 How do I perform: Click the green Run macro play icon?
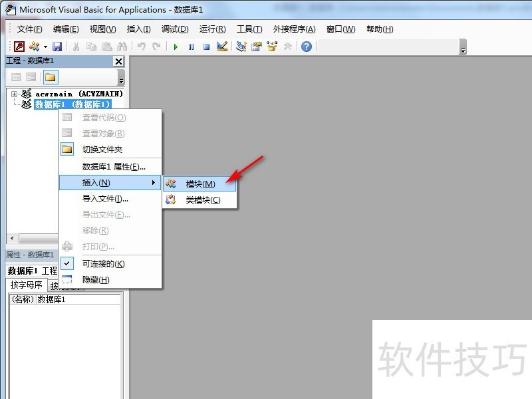coord(176,47)
